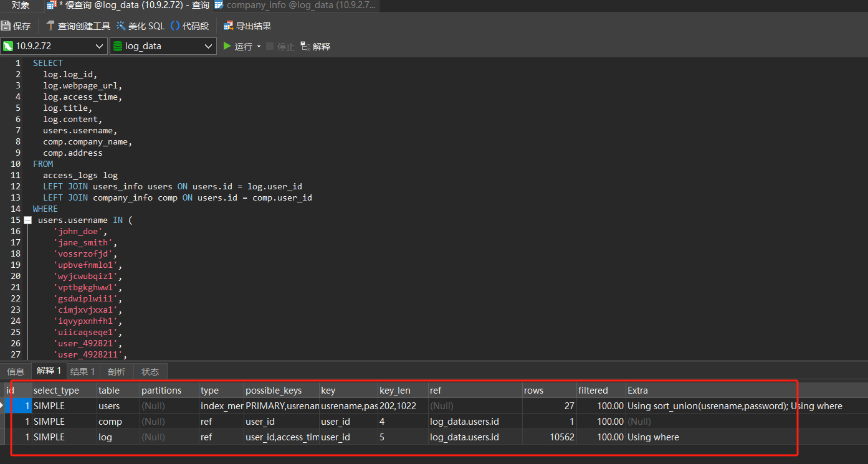The height and width of the screenshot is (464, 868).
Task: Open the 信息 result tab
Action: click(16, 372)
